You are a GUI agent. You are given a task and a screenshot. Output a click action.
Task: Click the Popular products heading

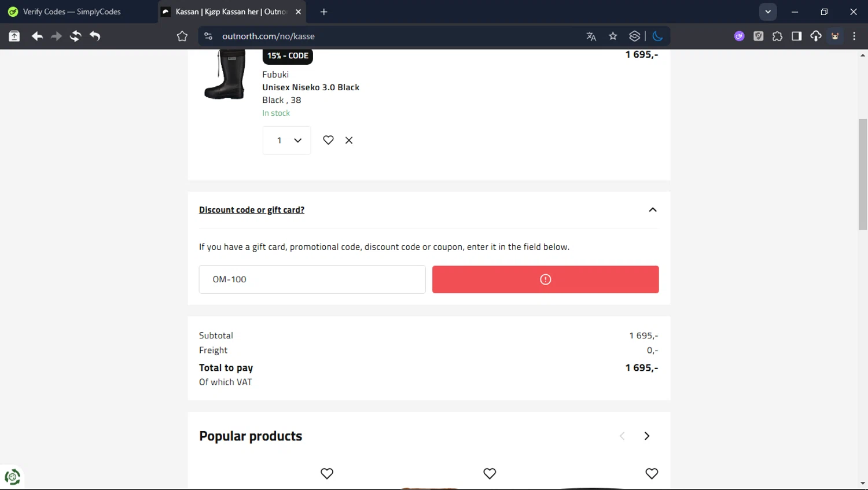pyautogui.click(x=251, y=436)
